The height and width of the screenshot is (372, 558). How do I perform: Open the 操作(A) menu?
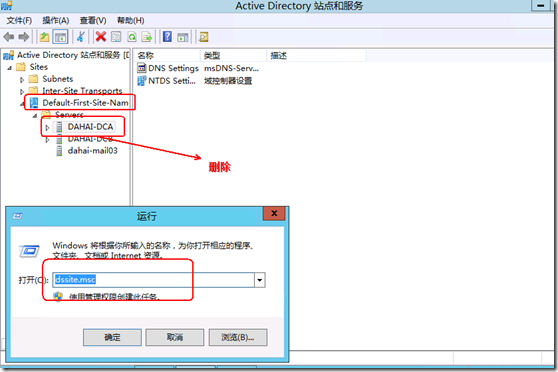(x=56, y=21)
